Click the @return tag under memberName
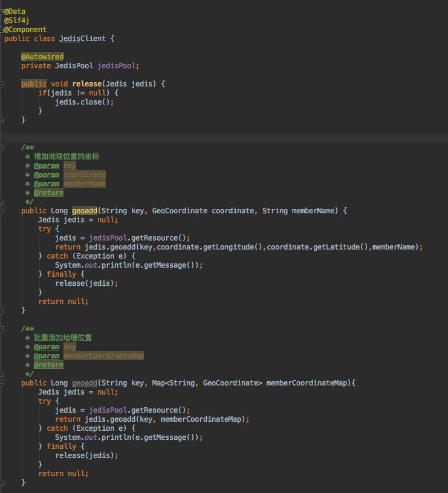 [x=48, y=193]
